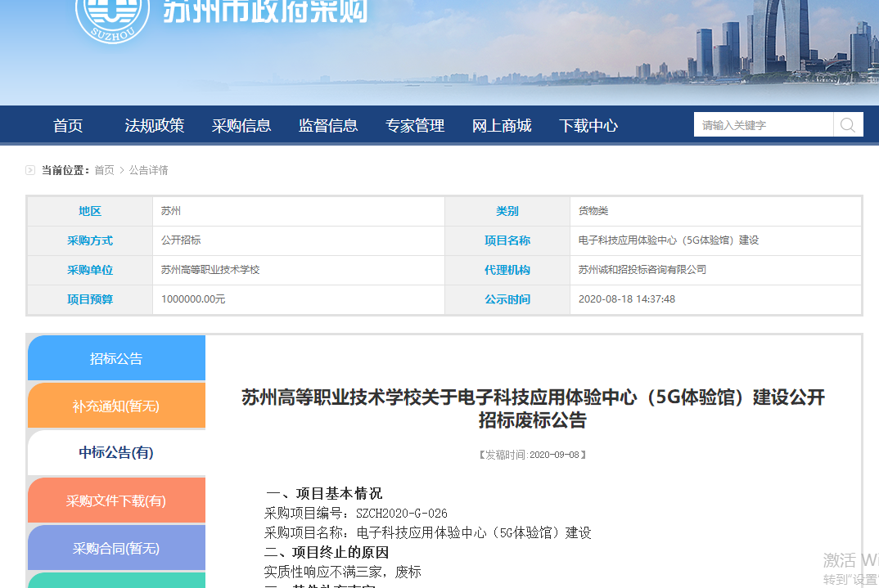
Task: Click the 项目预算 table header label
Action: click(x=90, y=299)
